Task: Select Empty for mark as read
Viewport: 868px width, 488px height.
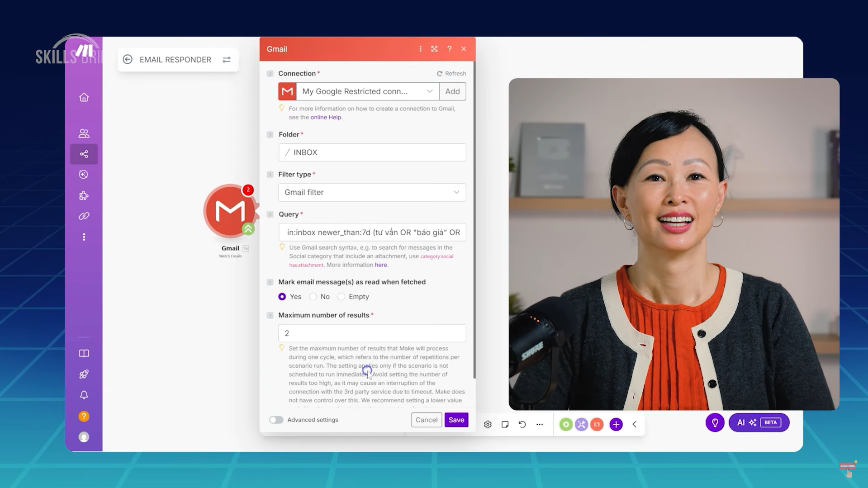Action: click(x=342, y=297)
